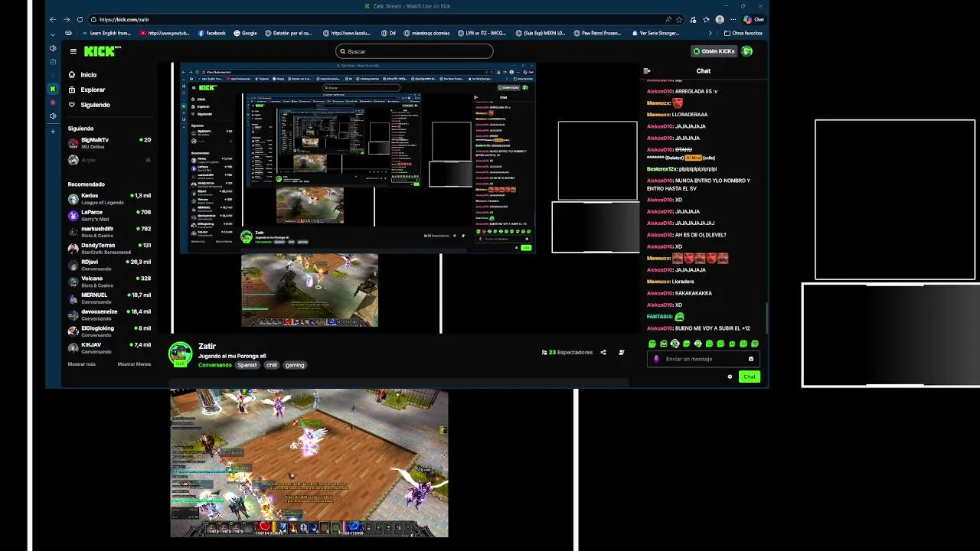Click the Zatir channel name
Viewport: 980px width, 551px height.
(x=207, y=347)
